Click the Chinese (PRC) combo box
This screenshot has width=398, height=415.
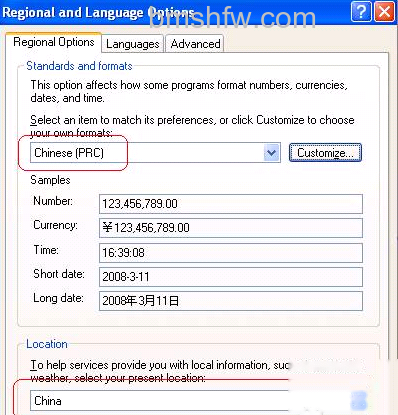[x=155, y=153]
